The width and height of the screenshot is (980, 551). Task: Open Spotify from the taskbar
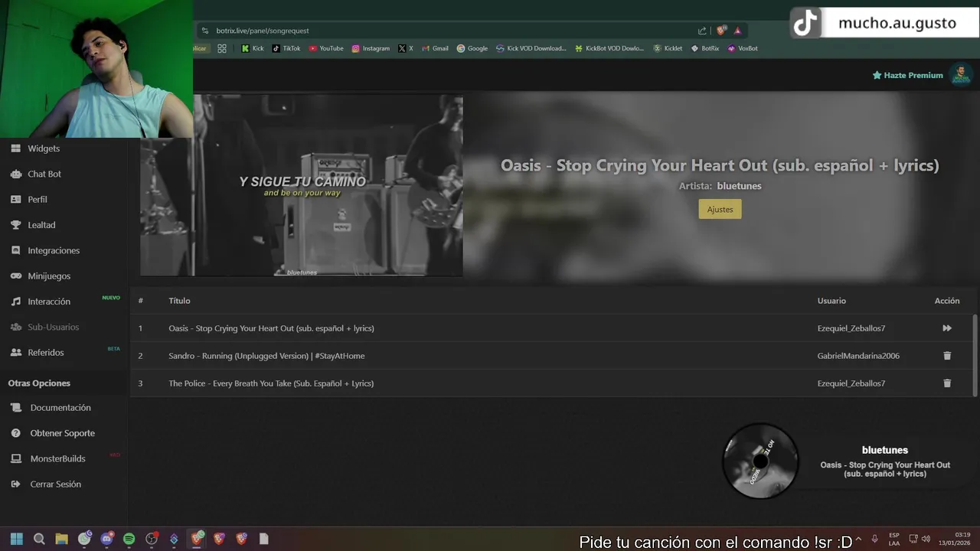(x=129, y=539)
